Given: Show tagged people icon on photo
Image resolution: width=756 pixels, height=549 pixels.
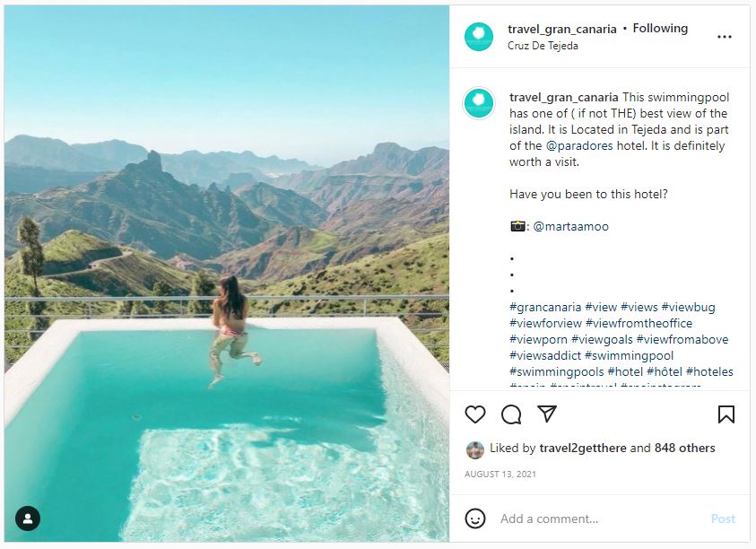Looking at the screenshot, I should coord(28,518).
